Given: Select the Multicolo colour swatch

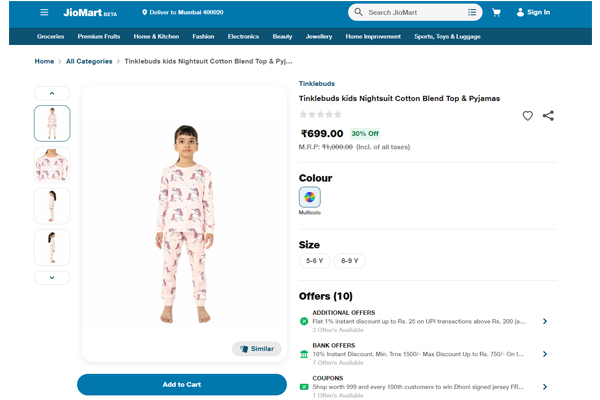Looking at the screenshot, I should click(310, 197).
